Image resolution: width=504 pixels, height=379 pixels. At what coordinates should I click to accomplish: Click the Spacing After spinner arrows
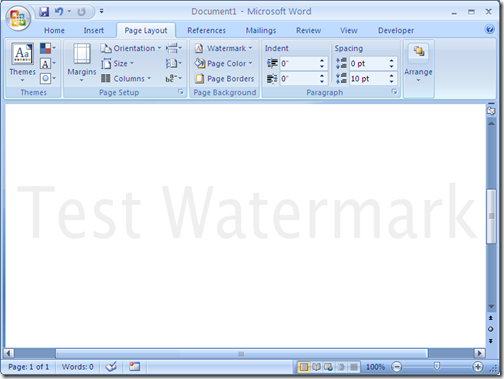[x=392, y=79]
